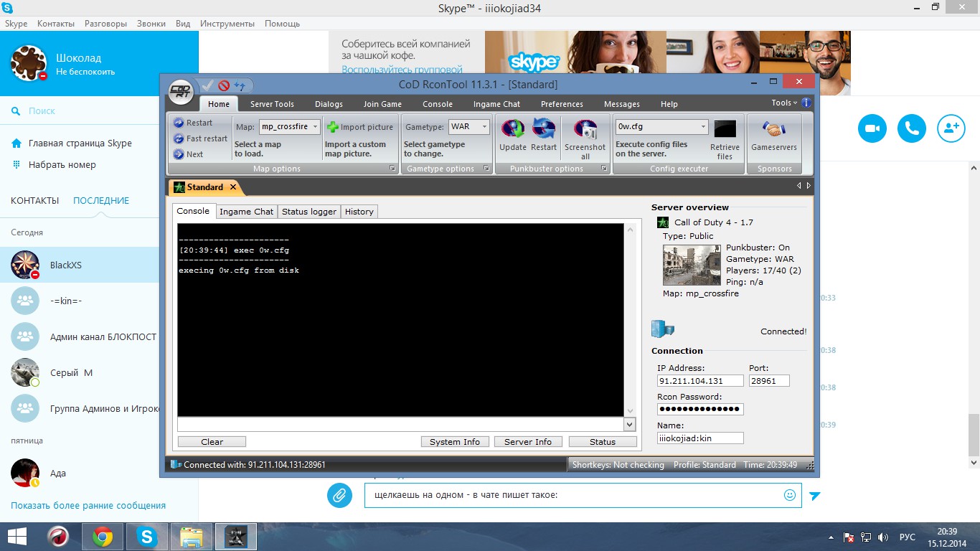Click the blue arrows reconnect icon in title bar

click(x=240, y=85)
